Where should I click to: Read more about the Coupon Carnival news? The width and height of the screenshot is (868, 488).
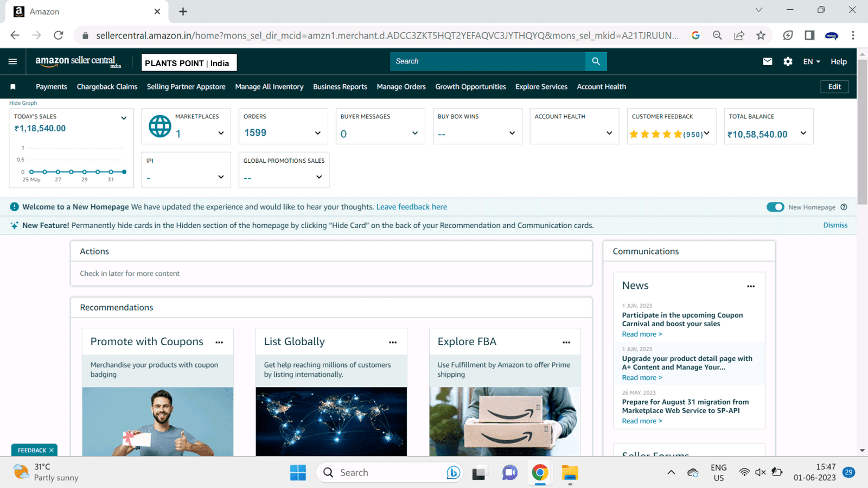coord(642,334)
